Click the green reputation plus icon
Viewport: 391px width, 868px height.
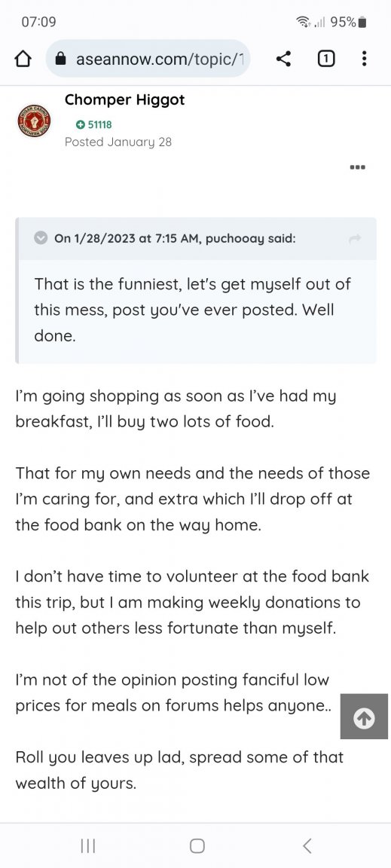pos(81,125)
